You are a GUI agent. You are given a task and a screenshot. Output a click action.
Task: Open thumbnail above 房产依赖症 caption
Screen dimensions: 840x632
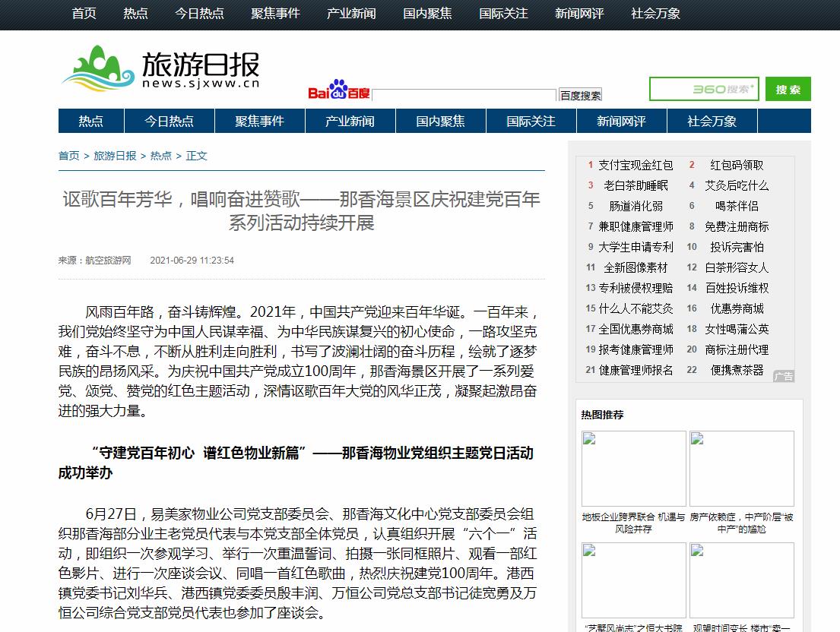coord(741,468)
